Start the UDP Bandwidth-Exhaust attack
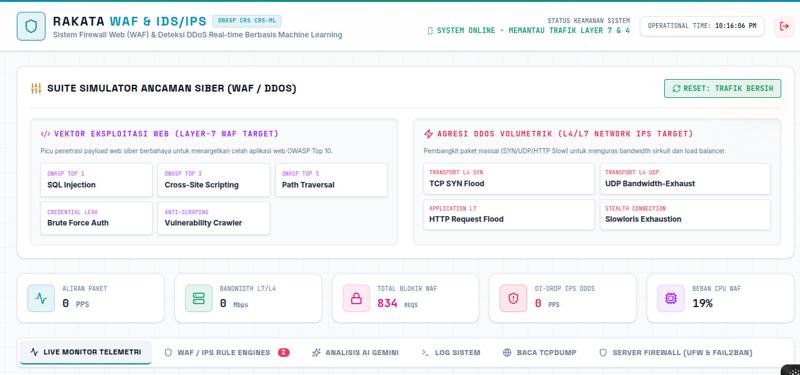 pyautogui.click(x=685, y=179)
